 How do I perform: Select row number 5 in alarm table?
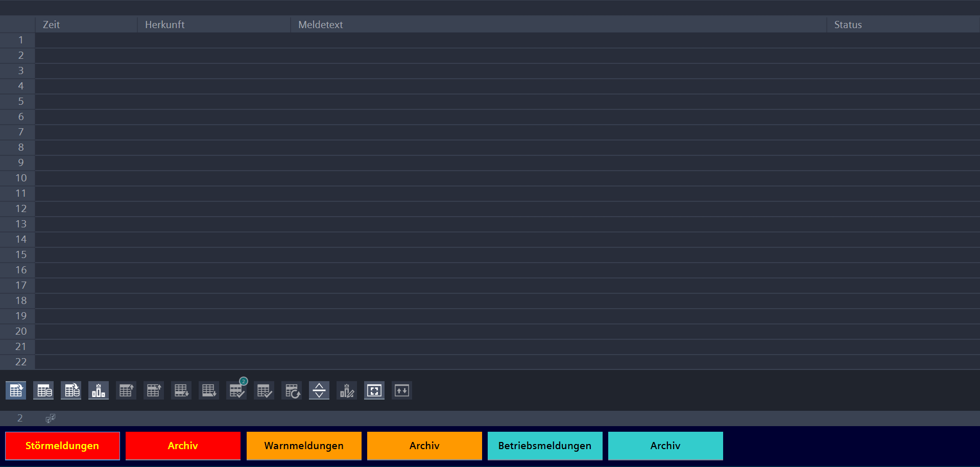(21, 102)
